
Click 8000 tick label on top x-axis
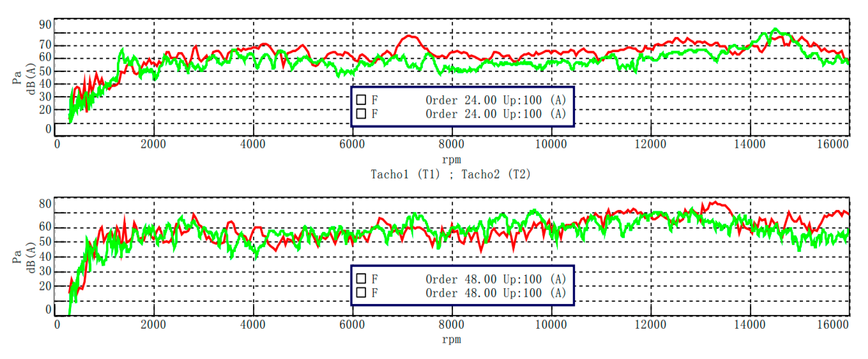coord(451,144)
